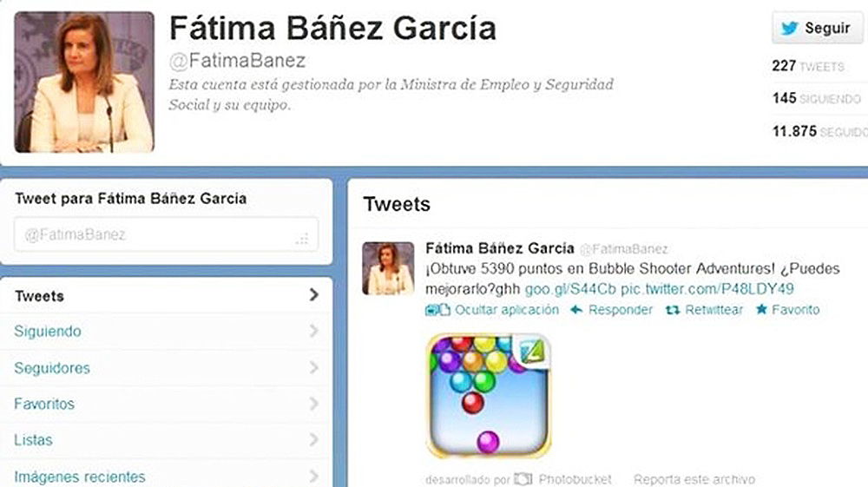Expand the Tweets section chevron

click(x=314, y=294)
